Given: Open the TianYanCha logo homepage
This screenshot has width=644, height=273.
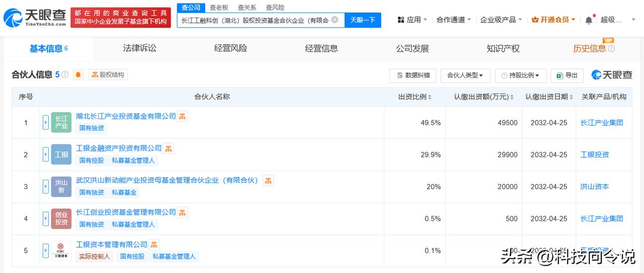Looking at the screenshot, I should coord(34,18).
